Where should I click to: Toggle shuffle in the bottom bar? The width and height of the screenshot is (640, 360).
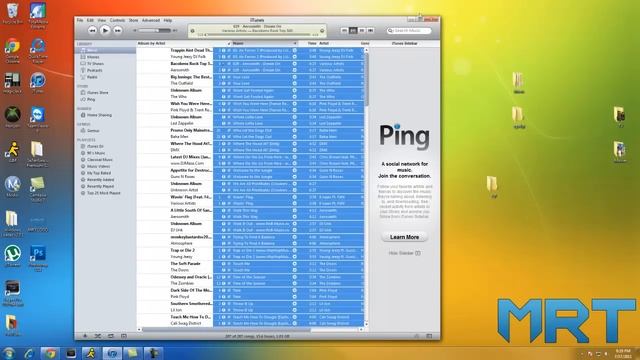(x=98, y=336)
